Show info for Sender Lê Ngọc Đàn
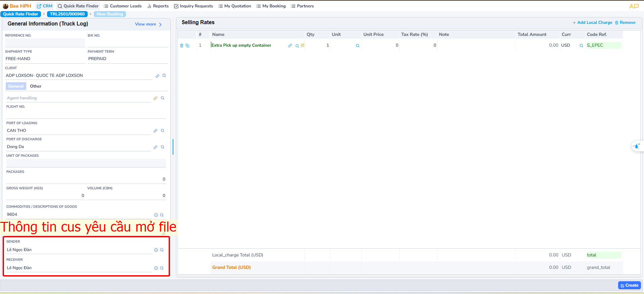 156,250
